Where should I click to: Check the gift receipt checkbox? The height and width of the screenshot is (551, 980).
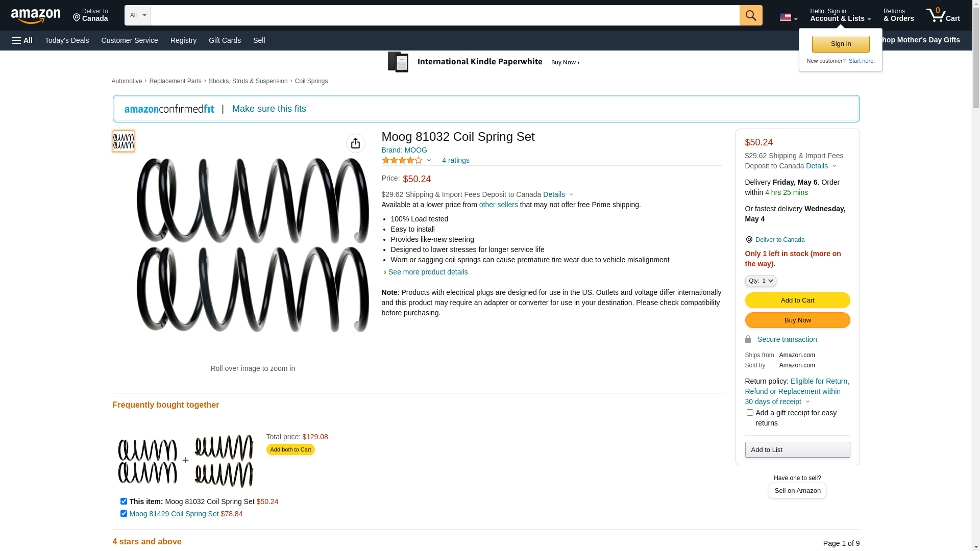pyautogui.click(x=750, y=412)
